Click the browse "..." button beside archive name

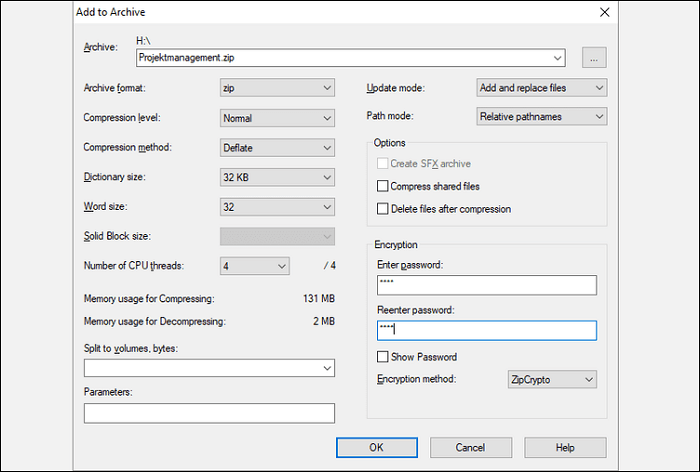[x=594, y=58]
